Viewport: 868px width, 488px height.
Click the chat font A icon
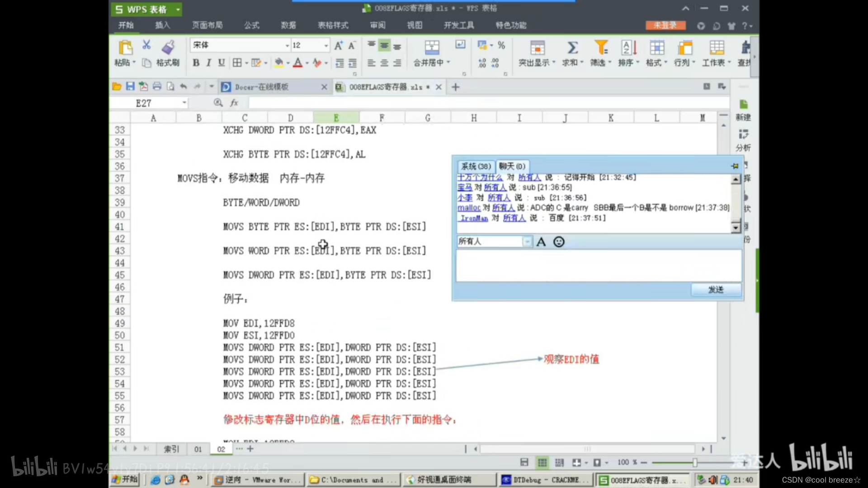tap(541, 242)
